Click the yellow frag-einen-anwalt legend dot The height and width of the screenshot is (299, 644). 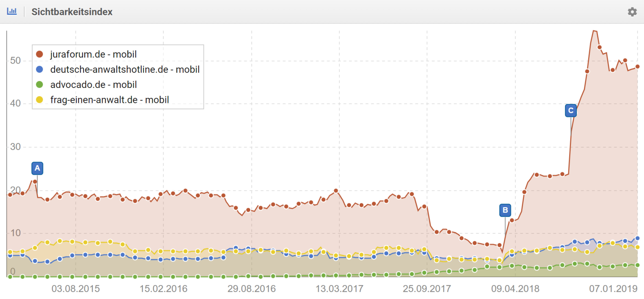[40, 100]
